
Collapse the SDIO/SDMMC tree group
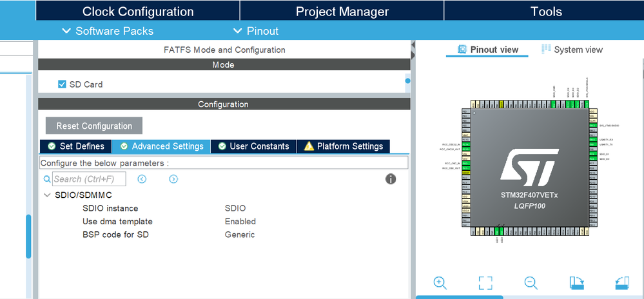pyautogui.click(x=47, y=195)
